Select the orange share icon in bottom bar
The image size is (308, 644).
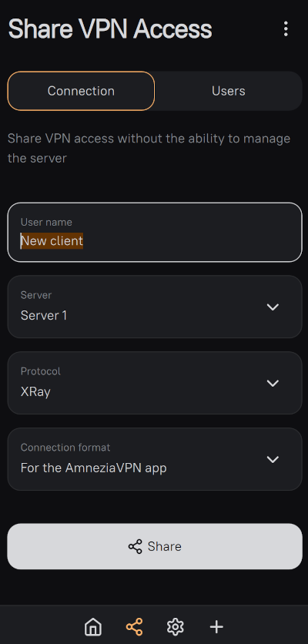point(134,627)
